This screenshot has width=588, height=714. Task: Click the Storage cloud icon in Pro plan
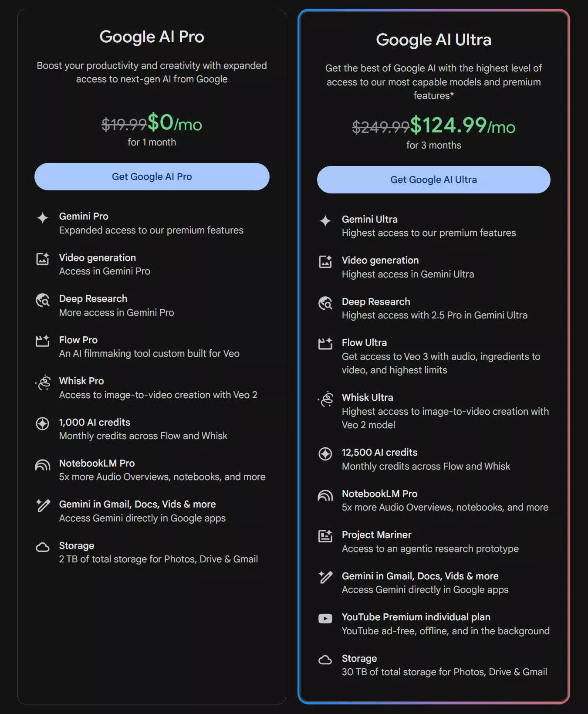click(43, 547)
